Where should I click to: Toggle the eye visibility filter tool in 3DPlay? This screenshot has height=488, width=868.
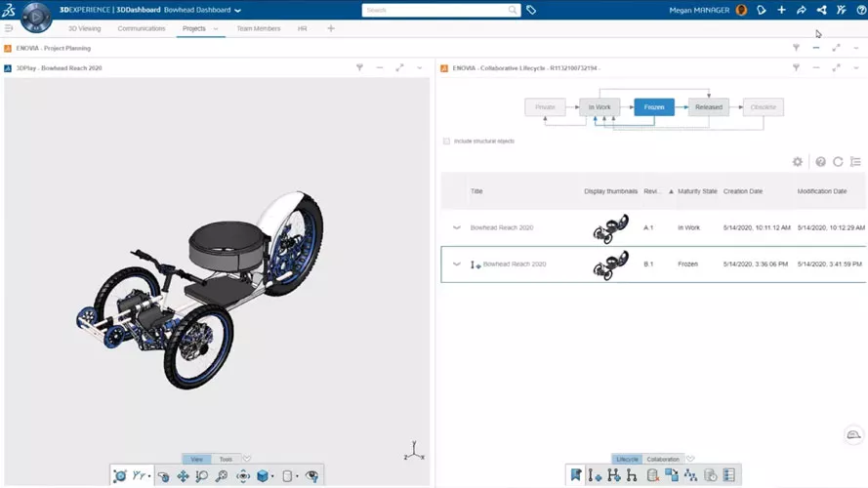[312, 476]
